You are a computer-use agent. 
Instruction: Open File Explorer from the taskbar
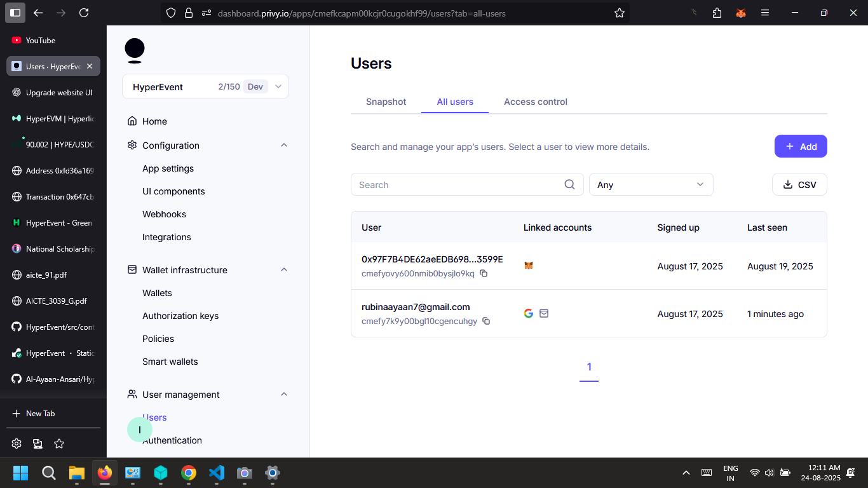click(x=77, y=473)
